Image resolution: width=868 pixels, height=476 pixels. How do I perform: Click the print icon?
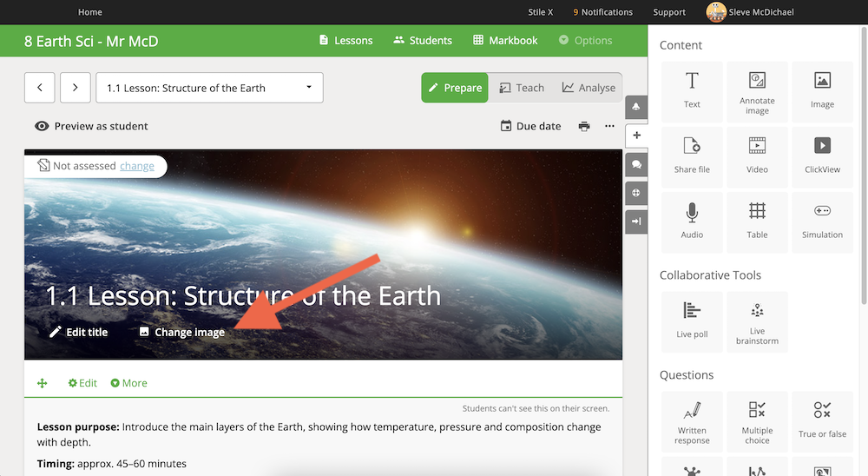coord(584,126)
